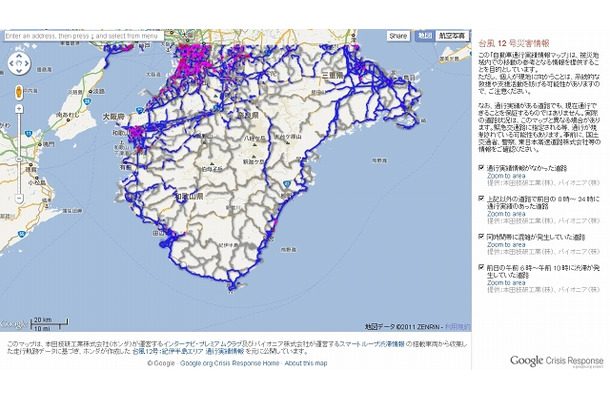Image resolution: width=610 pixels, height=400 pixels.
Task: Switch to the 地図 map view
Action: tap(424, 36)
